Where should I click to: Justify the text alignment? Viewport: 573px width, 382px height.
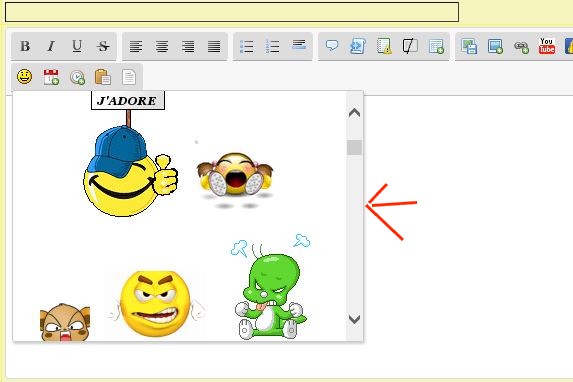point(214,46)
